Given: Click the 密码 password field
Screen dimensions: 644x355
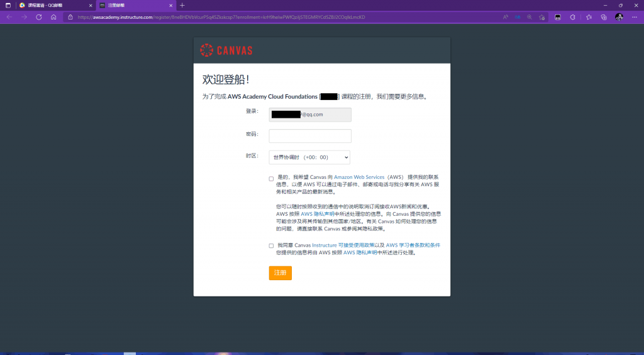Looking at the screenshot, I should click(310, 136).
